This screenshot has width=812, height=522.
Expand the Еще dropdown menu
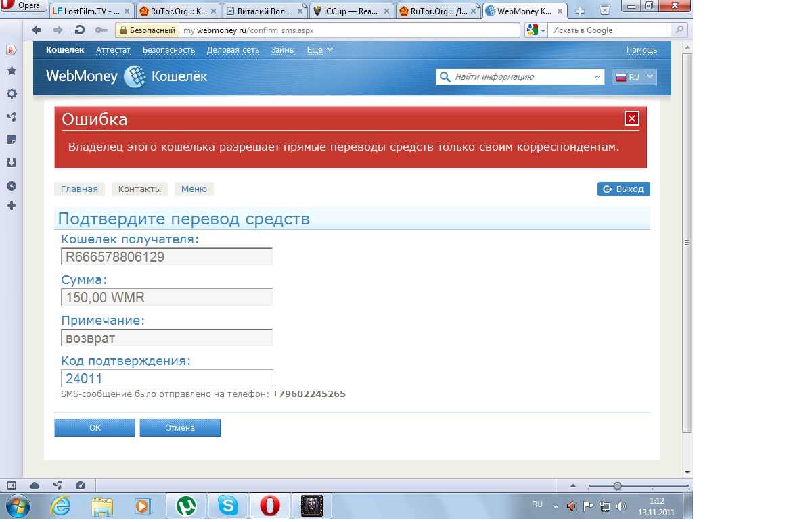click(x=319, y=50)
